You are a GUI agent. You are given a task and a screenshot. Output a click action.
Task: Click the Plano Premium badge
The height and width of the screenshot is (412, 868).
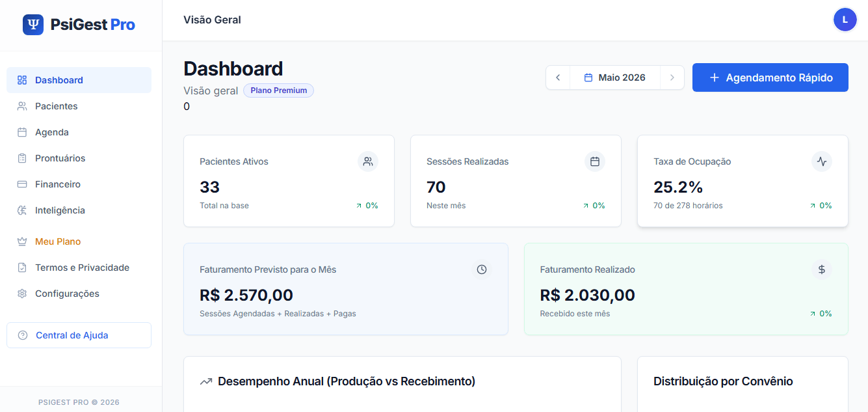(x=278, y=90)
